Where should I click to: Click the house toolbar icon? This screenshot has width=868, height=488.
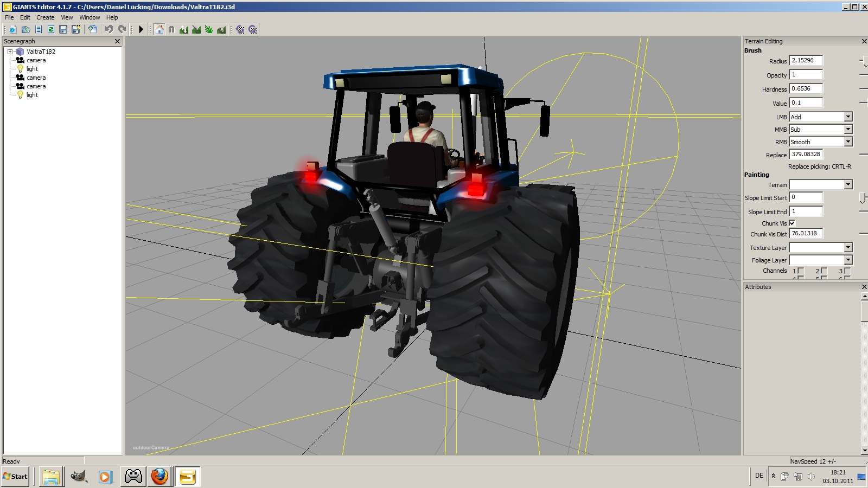159,29
